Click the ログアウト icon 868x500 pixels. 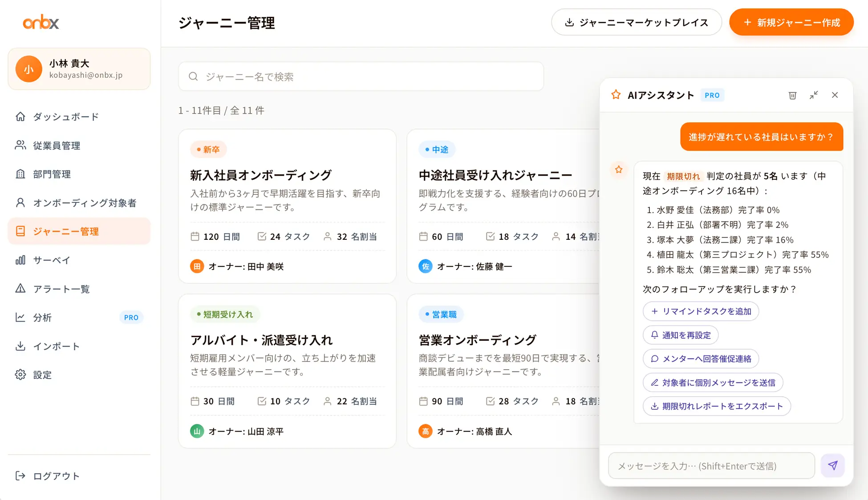[20, 476]
